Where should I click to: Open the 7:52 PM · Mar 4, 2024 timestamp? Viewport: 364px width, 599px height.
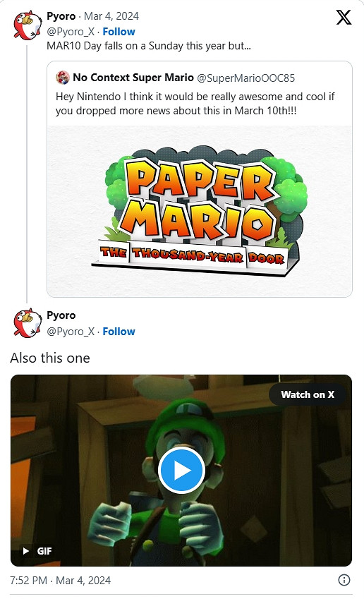coord(61,580)
